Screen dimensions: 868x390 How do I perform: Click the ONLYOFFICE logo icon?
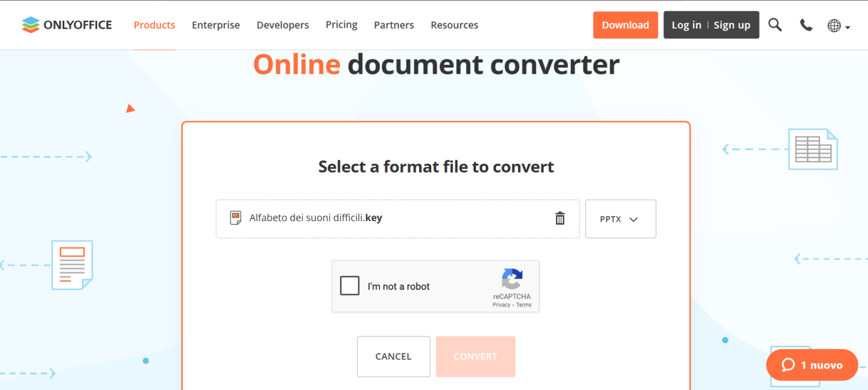[32, 24]
